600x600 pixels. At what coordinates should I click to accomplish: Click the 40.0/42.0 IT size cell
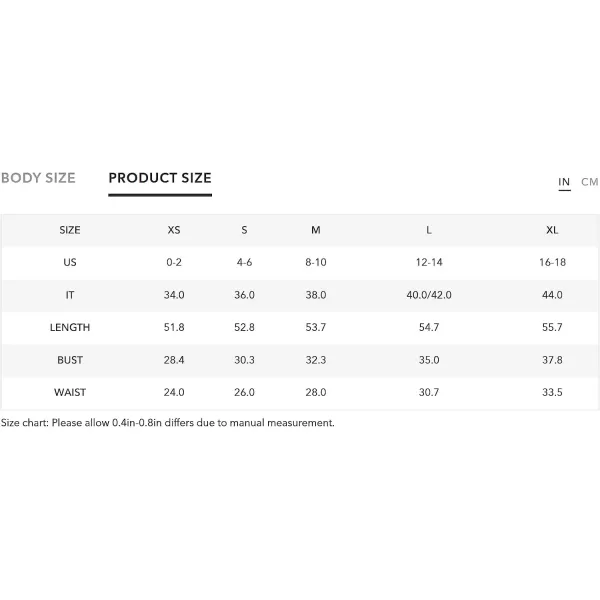tap(429, 295)
